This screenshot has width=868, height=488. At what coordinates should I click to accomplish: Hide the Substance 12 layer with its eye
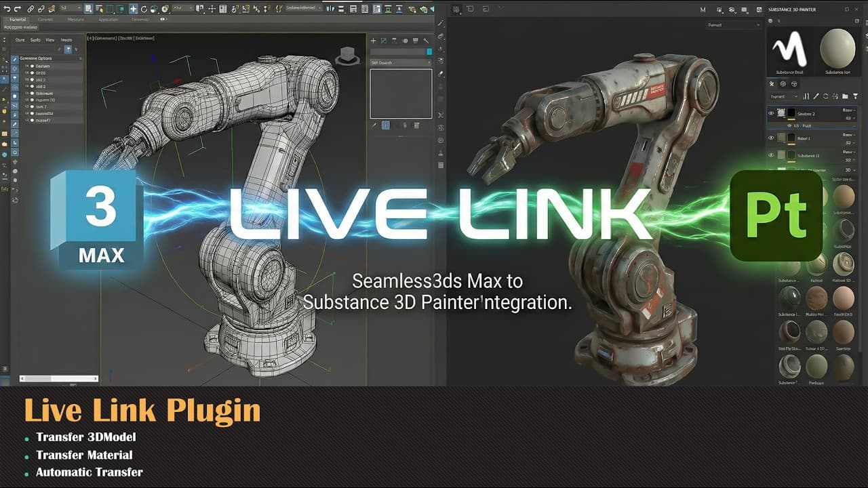[770, 155]
